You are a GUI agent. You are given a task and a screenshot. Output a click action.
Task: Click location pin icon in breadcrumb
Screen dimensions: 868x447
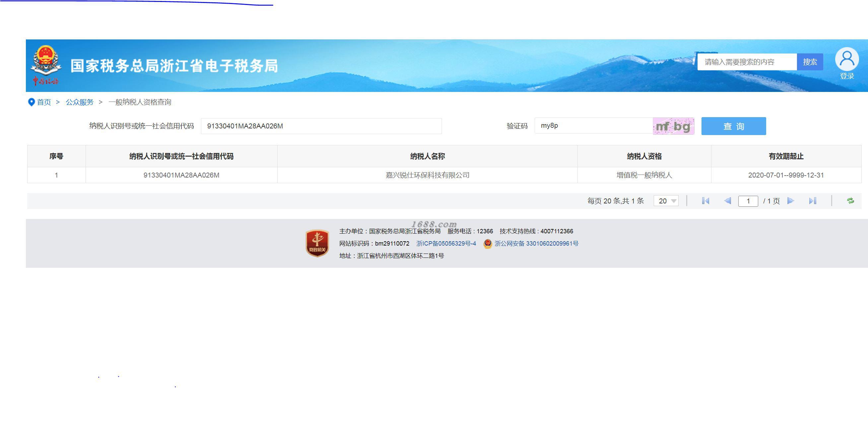click(31, 102)
